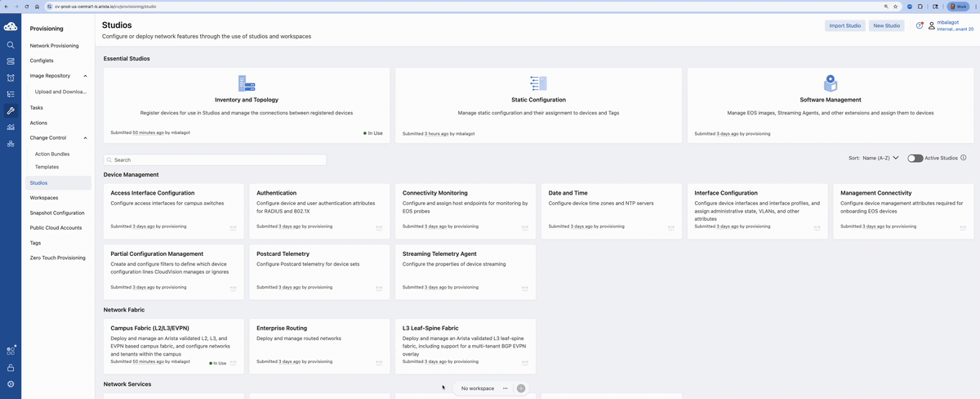Click the Inventory and Topology icon

click(x=246, y=83)
